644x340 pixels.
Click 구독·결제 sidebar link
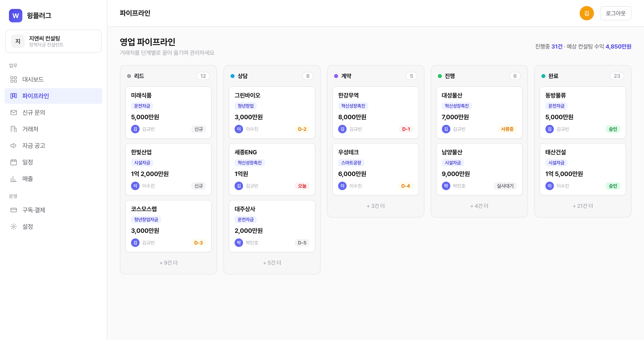point(53,210)
